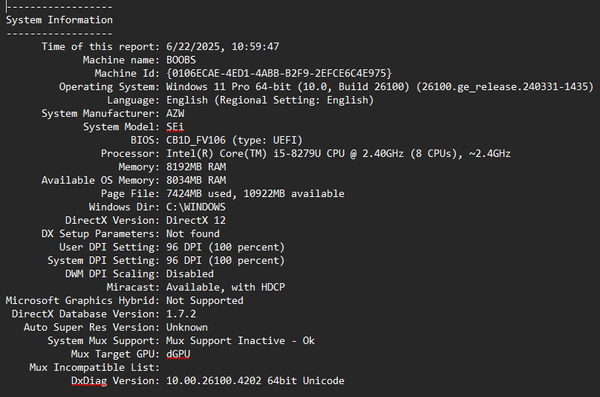Click the Memory 8192MB RAM value
This screenshot has height=397, width=600.
pos(196,167)
